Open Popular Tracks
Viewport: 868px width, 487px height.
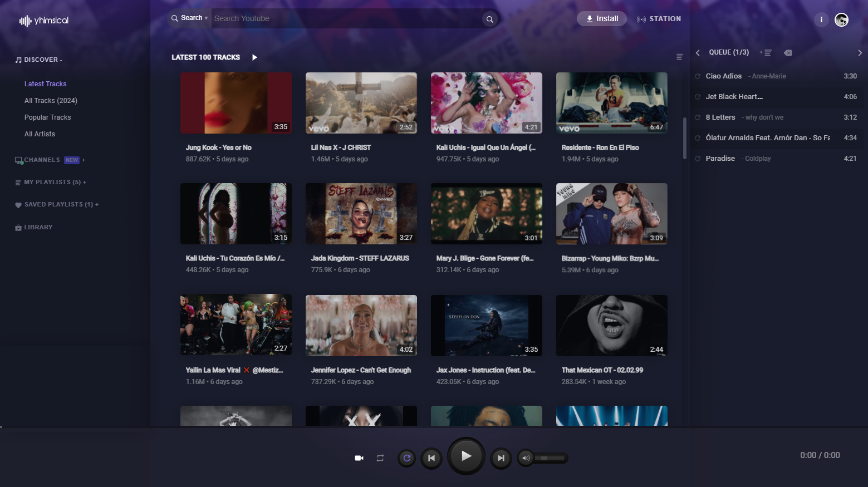point(47,117)
